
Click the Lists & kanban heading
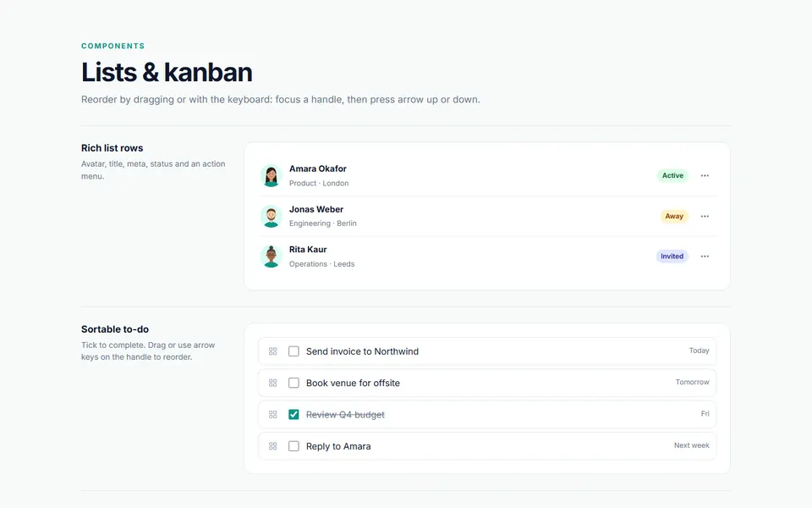pyautogui.click(x=167, y=72)
